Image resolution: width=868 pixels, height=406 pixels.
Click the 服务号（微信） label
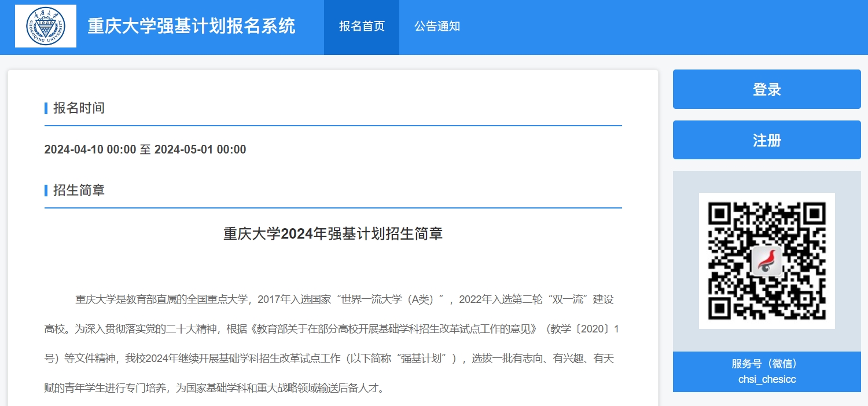click(x=767, y=364)
